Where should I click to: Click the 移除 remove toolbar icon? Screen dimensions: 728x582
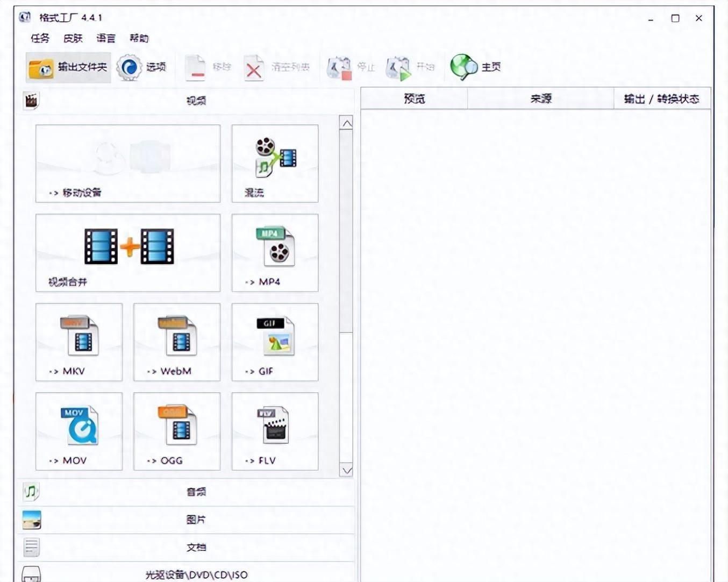click(196, 68)
